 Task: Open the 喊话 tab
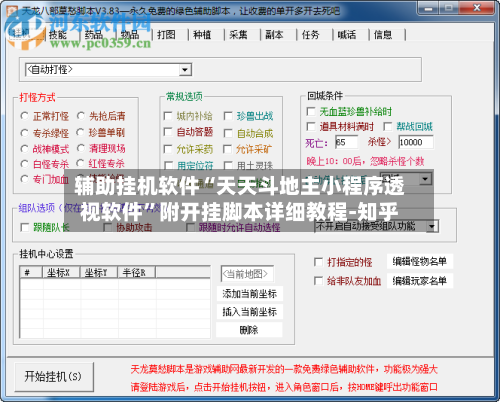click(347, 35)
